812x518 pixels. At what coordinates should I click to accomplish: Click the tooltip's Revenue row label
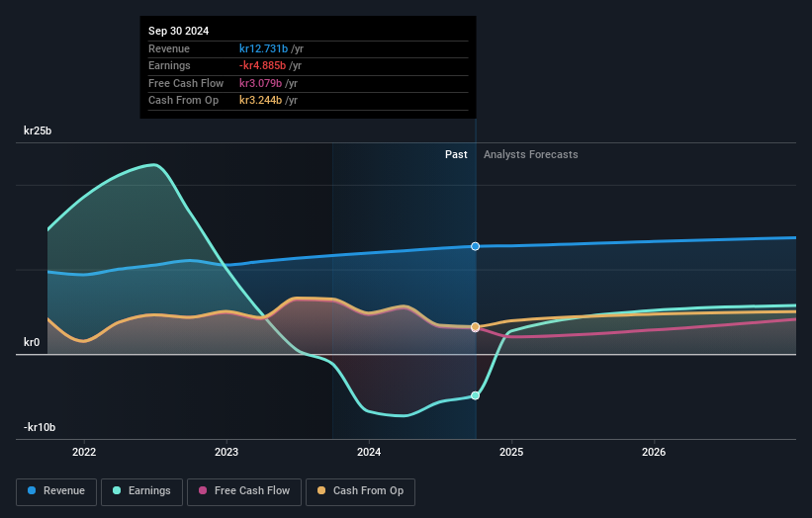click(x=169, y=48)
